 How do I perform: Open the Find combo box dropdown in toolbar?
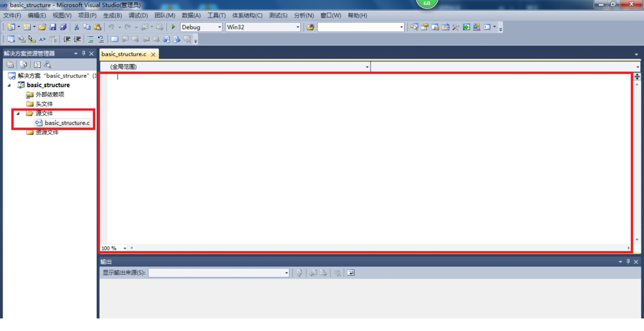point(401,27)
